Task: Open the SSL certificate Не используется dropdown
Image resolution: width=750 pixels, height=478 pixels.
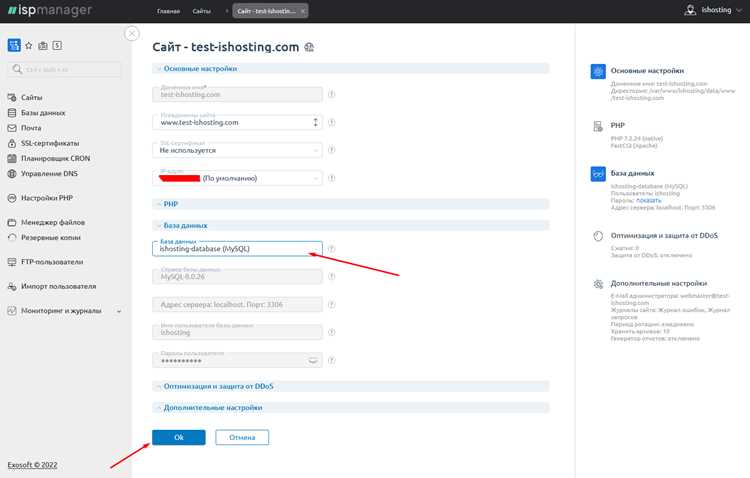Action: click(237, 150)
